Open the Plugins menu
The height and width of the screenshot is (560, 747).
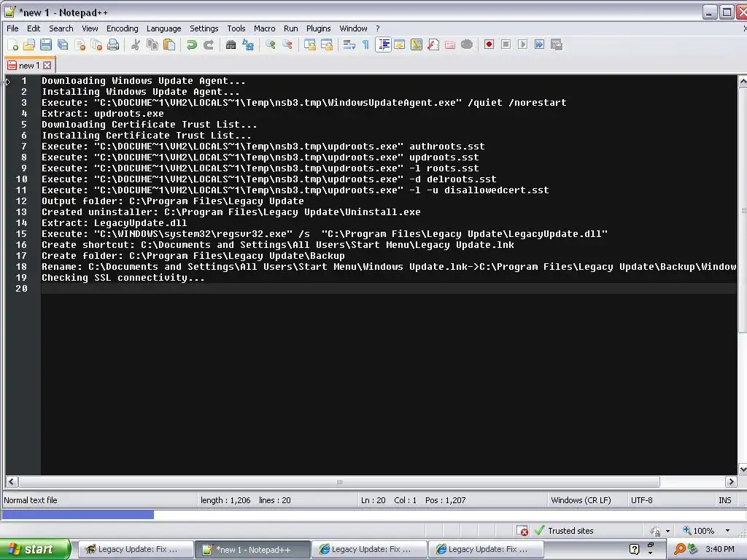click(x=318, y=28)
